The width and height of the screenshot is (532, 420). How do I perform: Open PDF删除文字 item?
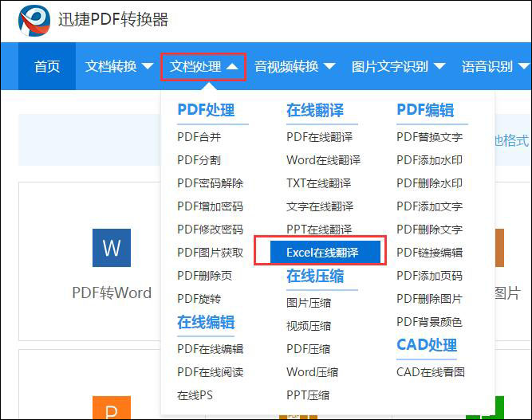click(x=430, y=230)
